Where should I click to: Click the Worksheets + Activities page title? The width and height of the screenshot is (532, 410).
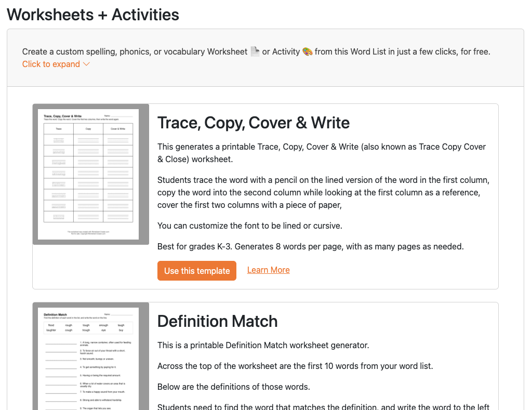[92, 15]
